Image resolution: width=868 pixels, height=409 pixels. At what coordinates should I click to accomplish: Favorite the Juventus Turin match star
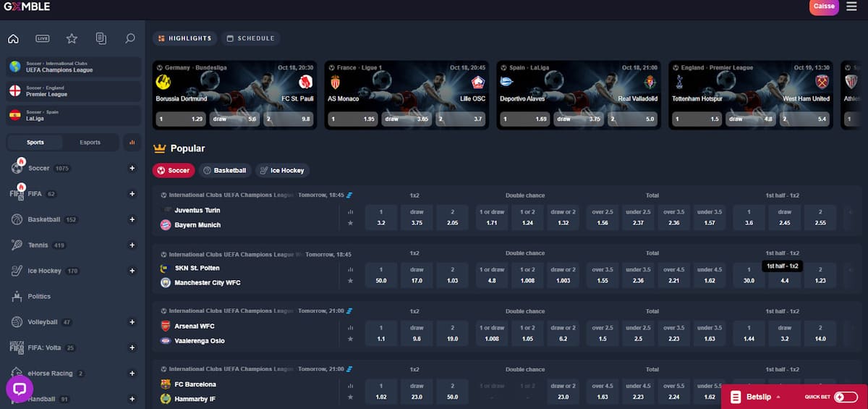click(x=350, y=223)
